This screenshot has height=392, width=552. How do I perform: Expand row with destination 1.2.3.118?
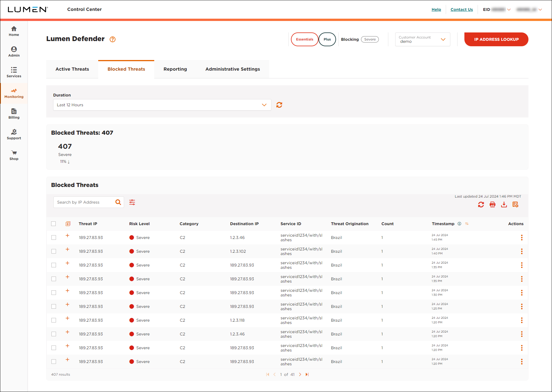[67, 318]
